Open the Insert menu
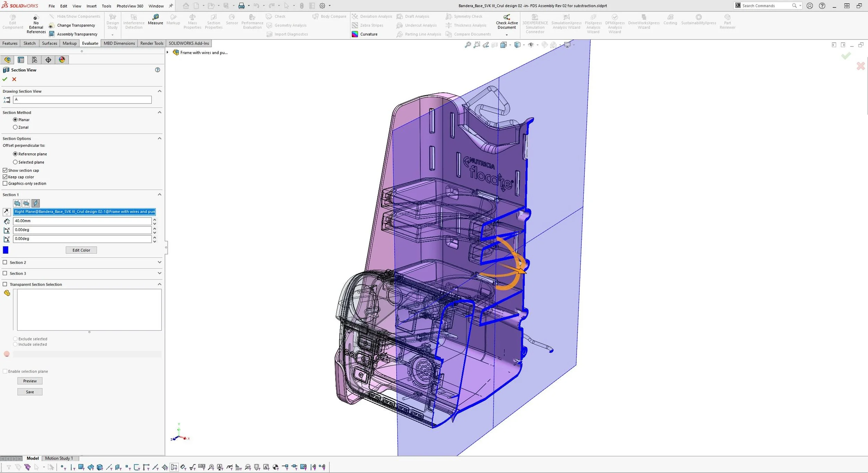This screenshot has height=473, width=868. pos(91,6)
